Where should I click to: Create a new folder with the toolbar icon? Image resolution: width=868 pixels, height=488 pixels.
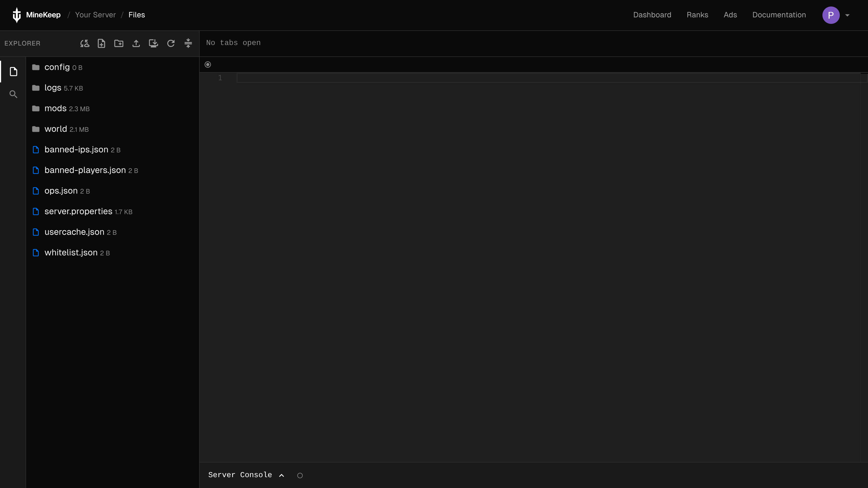point(119,43)
